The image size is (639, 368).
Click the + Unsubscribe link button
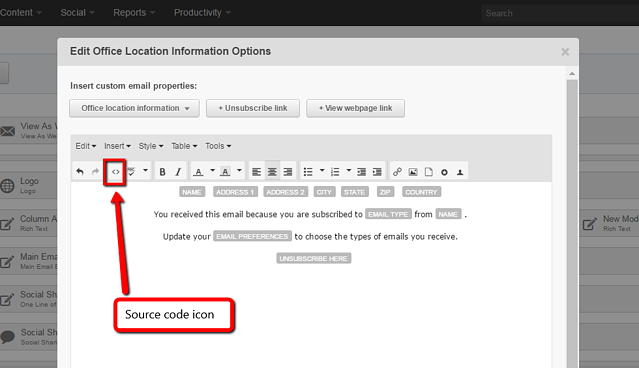point(253,108)
